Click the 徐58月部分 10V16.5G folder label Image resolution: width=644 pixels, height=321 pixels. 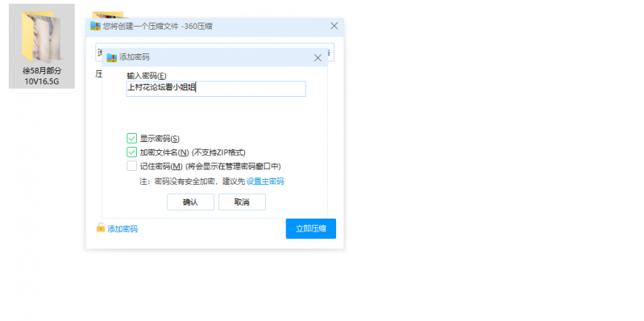[42, 76]
